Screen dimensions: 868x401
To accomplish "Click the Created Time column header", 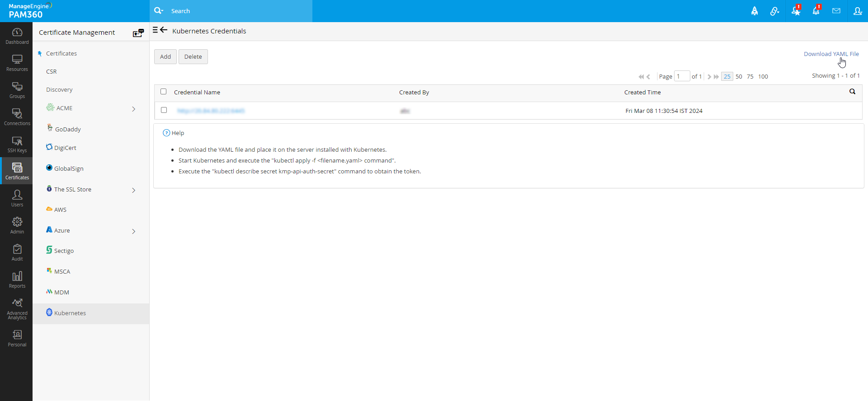I will coord(642,92).
